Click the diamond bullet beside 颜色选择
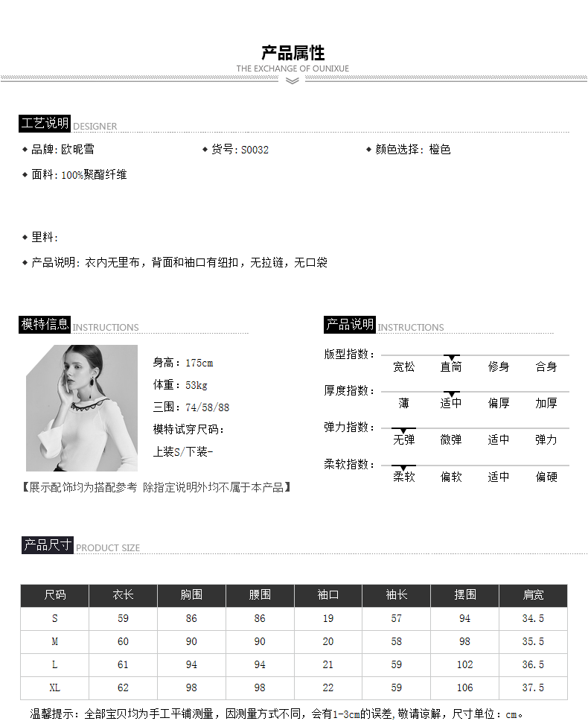 tap(369, 149)
